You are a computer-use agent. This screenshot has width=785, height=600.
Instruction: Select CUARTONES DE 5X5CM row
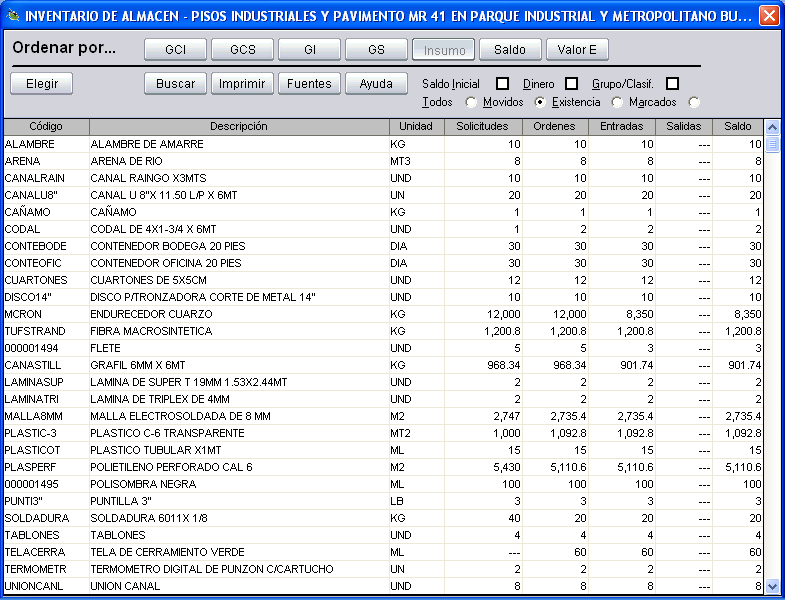coord(383,280)
